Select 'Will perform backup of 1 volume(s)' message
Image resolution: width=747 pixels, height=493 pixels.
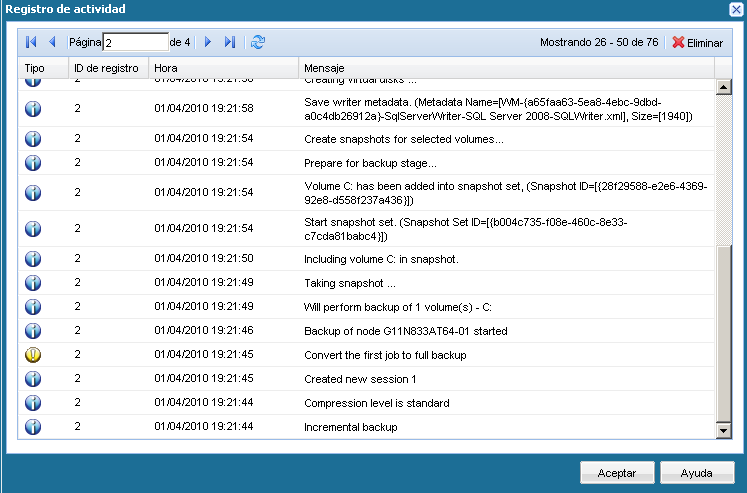point(398,307)
